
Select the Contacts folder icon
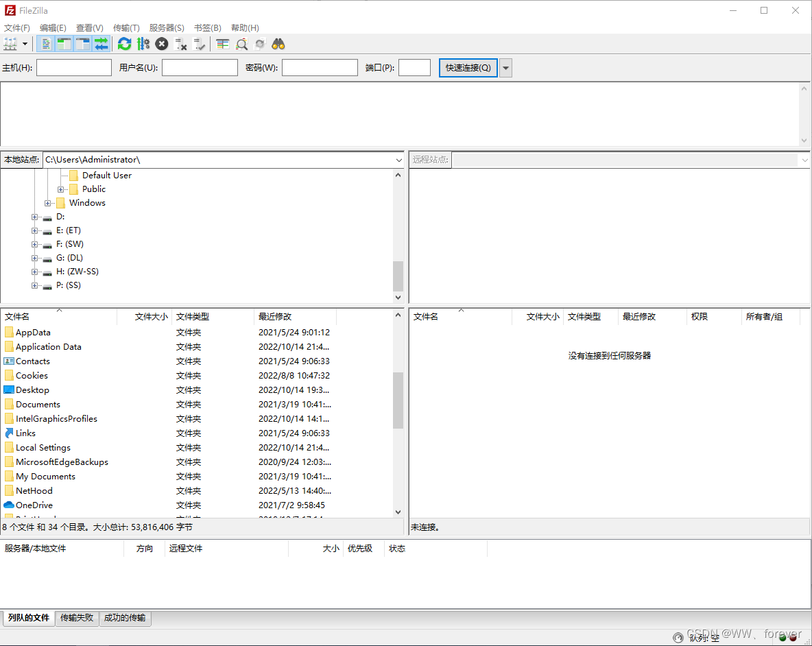(x=9, y=361)
